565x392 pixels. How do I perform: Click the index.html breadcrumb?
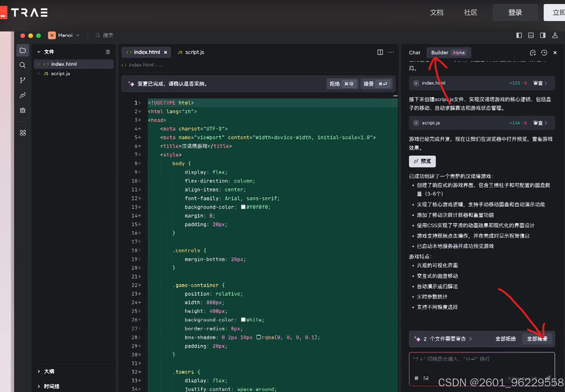141,65
